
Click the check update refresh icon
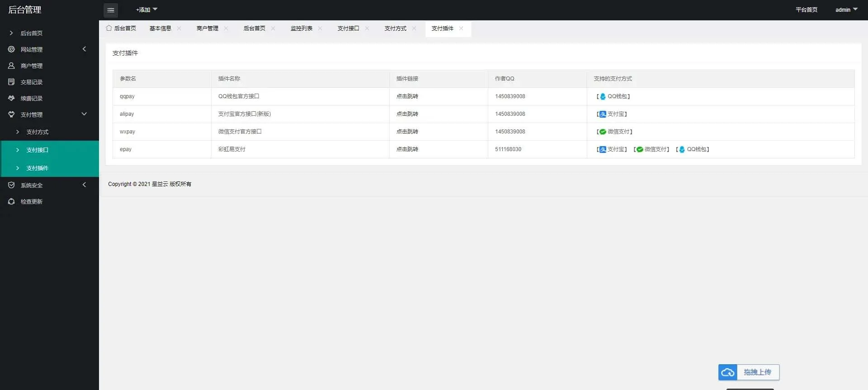[x=11, y=201]
